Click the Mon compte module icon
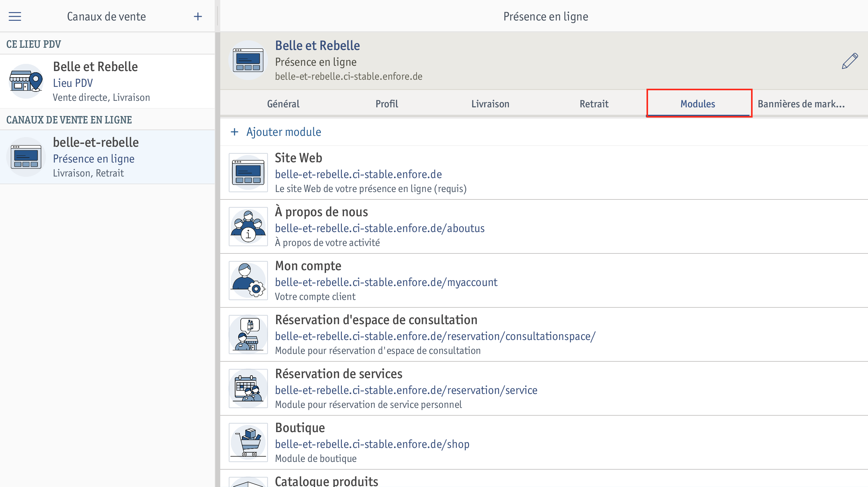 (x=248, y=280)
